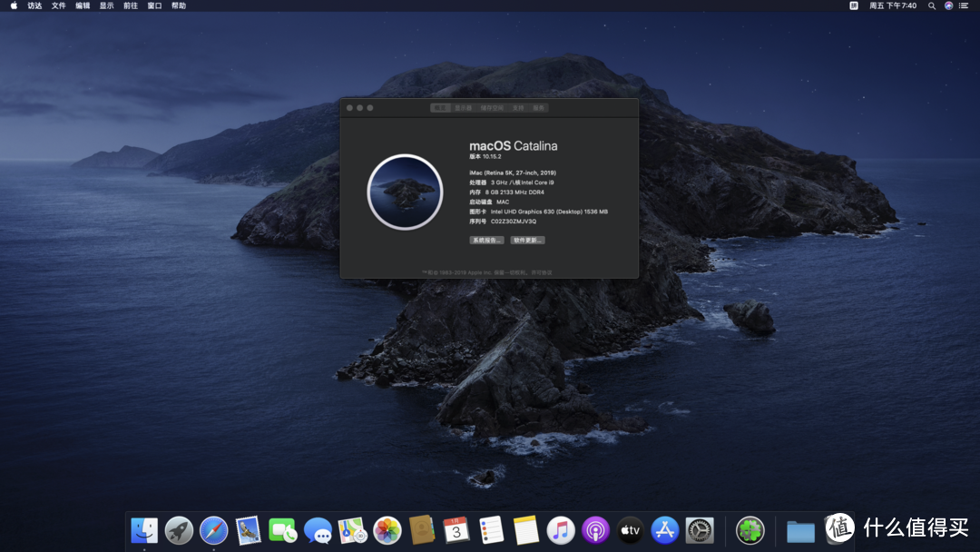
Task: Open the Apple menu
Action: point(14,5)
